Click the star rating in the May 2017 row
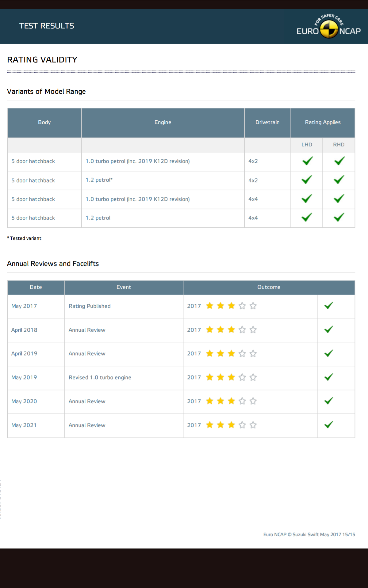 coord(231,306)
